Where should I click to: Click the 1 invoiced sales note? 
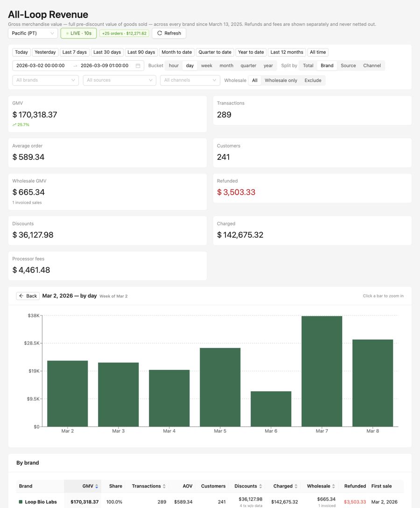pos(27,203)
